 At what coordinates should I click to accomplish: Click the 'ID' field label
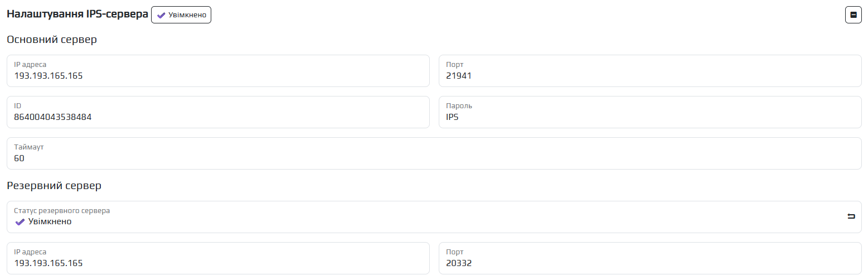pos(17,106)
